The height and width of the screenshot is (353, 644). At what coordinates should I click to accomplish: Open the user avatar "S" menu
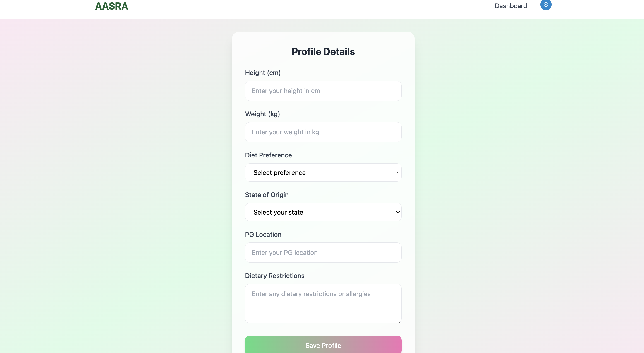click(x=545, y=5)
